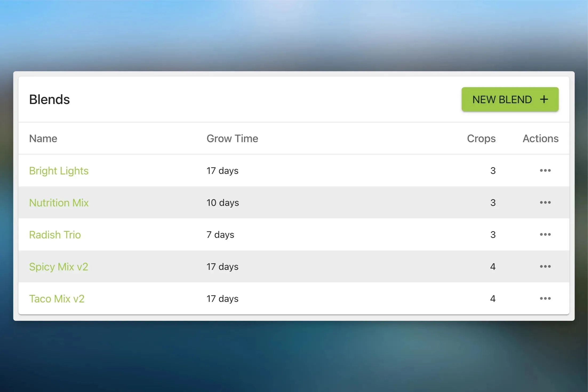This screenshot has height=392, width=588.
Task: Click the NEW BLEND button
Action: pyautogui.click(x=510, y=99)
